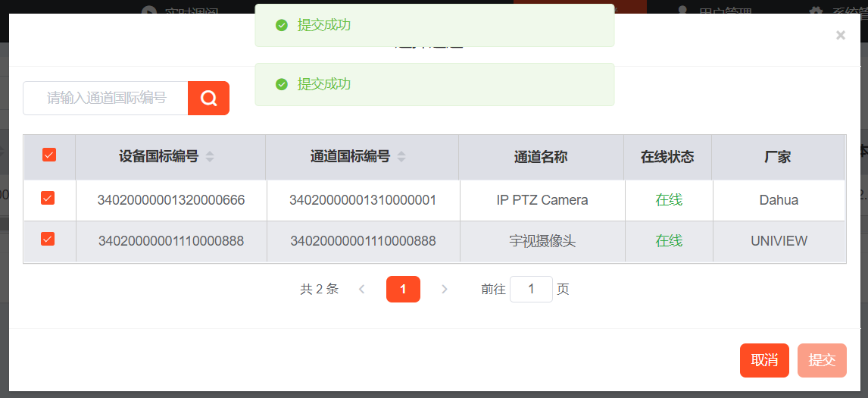Viewport: 868px width, 398px height.
Task: Click the 厂家 column header
Action: point(778,157)
